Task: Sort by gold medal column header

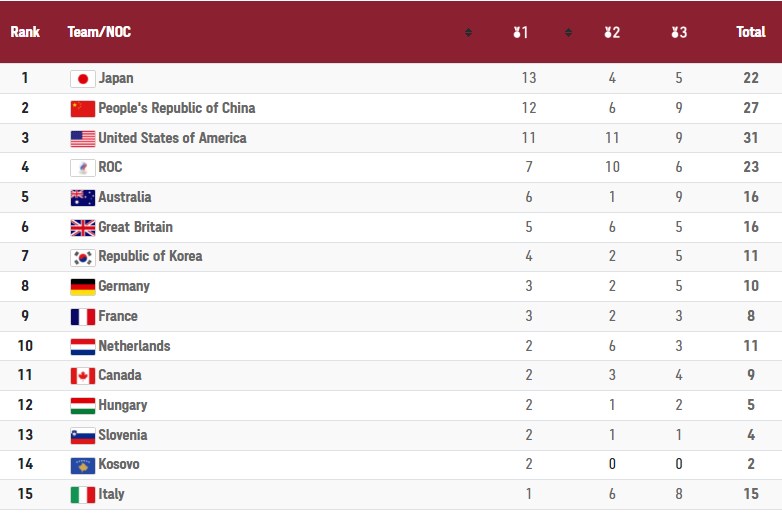Action: pyautogui.click(x=521, y=32)
